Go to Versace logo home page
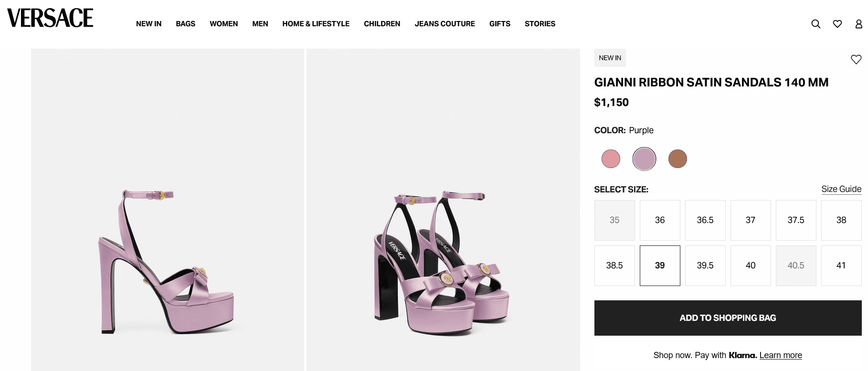 50,18
